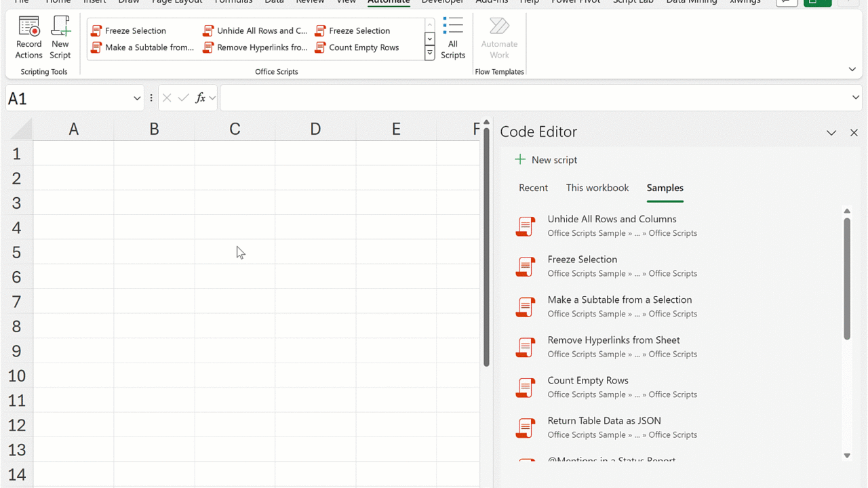
Task: Switch to the This workbook tab
Action: tap(597, 188)
